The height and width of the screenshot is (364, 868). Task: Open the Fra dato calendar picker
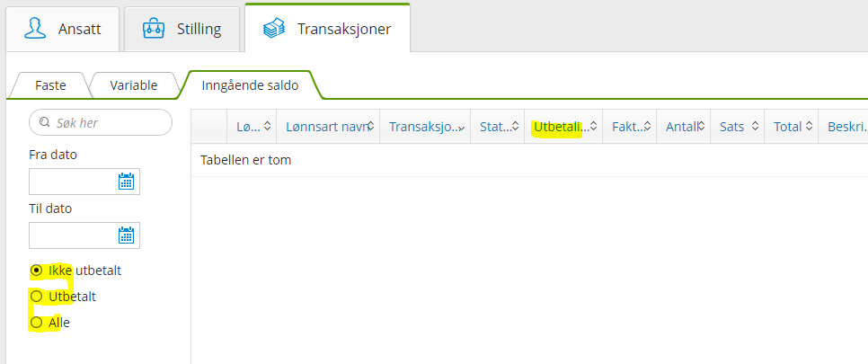(126, 182)
